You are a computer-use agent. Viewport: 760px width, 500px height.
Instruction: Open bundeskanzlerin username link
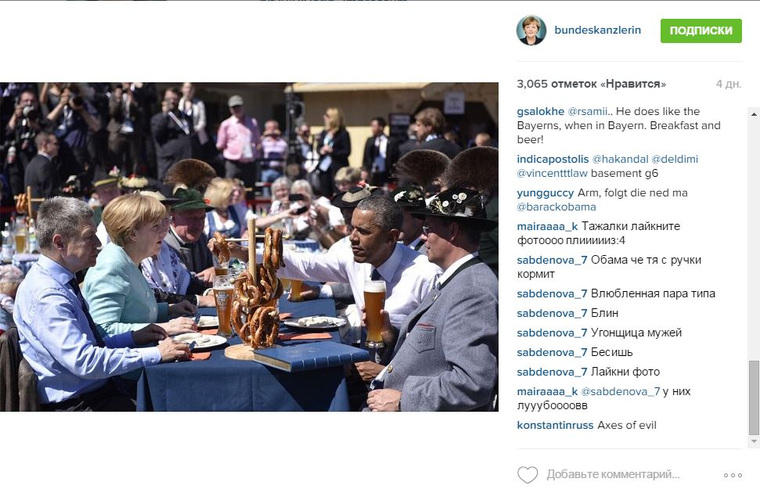597,30
